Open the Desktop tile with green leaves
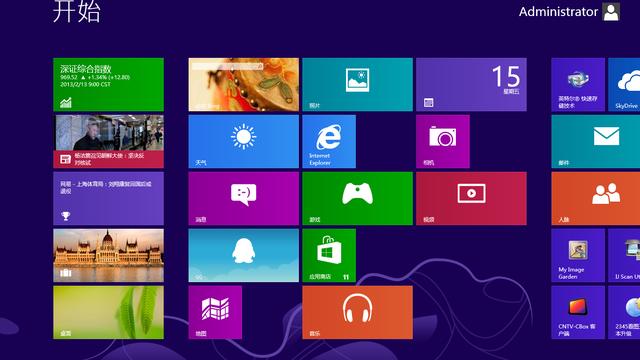The width and height of the screenshot is (640, 360). coord(108,312)
